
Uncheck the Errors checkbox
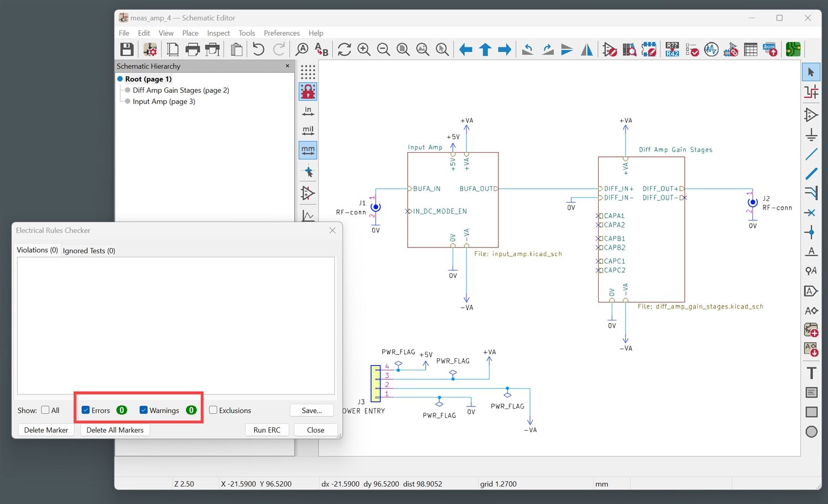click(86, 410)
